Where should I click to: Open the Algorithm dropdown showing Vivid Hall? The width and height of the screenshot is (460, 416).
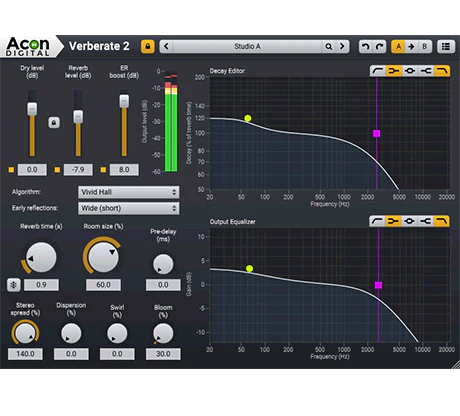(129, 192)
